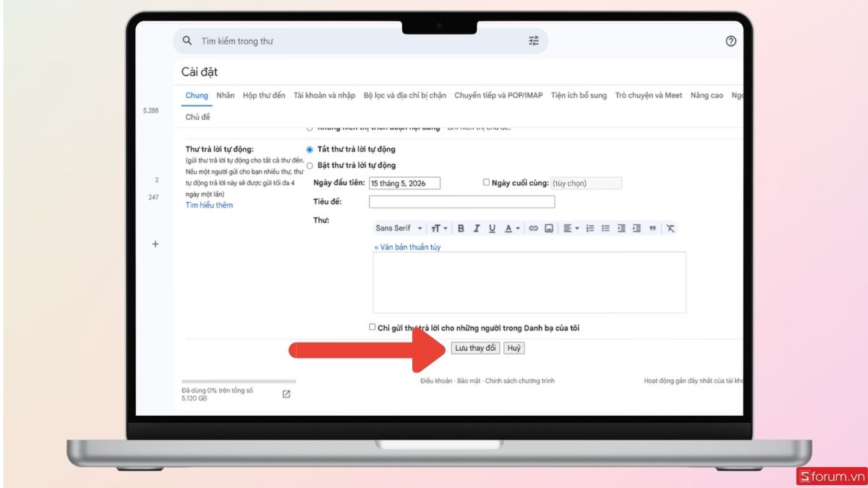Open the Bảo mật link

[469, 380]
